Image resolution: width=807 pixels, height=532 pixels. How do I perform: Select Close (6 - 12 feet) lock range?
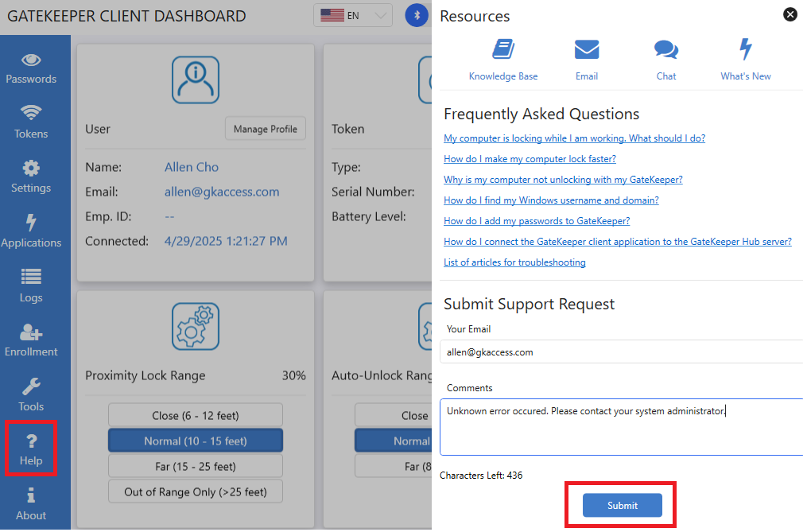point(196,416)
